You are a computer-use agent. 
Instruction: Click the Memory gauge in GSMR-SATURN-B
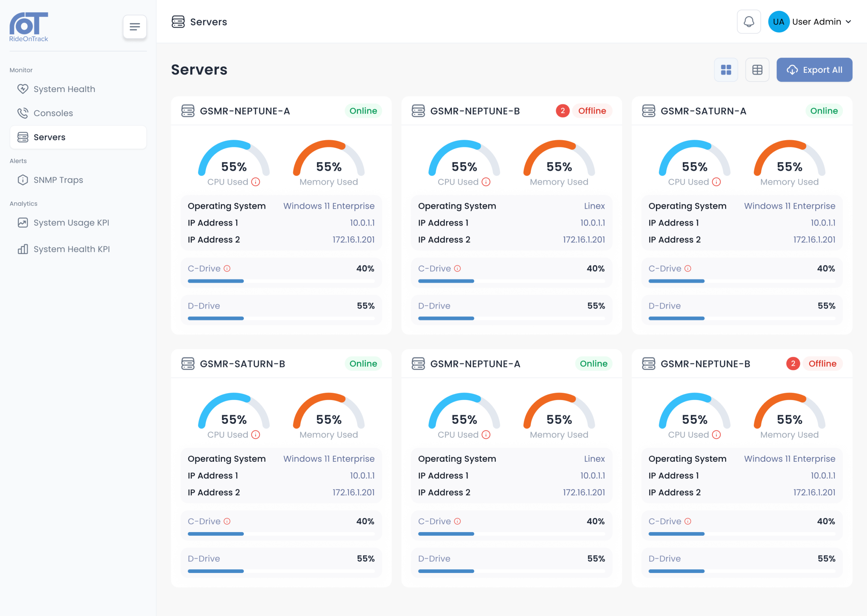coord(329,411)
